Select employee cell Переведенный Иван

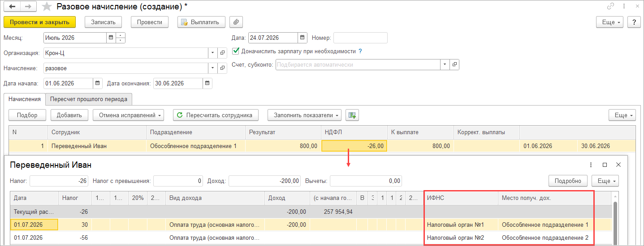coord(97,146)
